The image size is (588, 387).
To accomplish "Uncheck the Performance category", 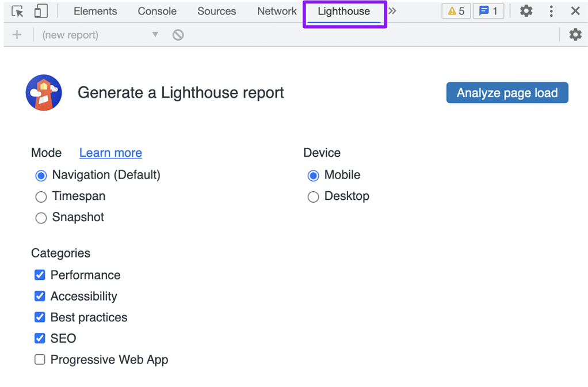I will 40,275.
